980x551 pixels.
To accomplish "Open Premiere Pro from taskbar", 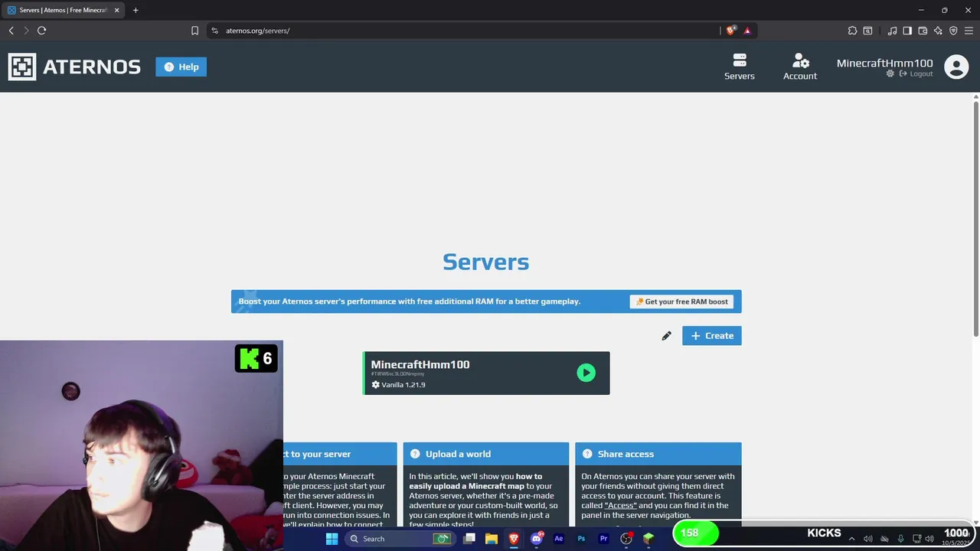I will 603,539.
